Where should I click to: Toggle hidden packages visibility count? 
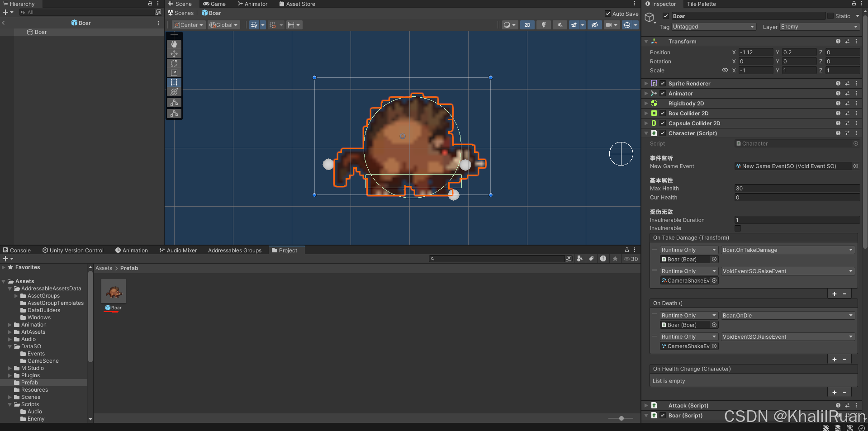pyautogui.click(x=631, y=259)
